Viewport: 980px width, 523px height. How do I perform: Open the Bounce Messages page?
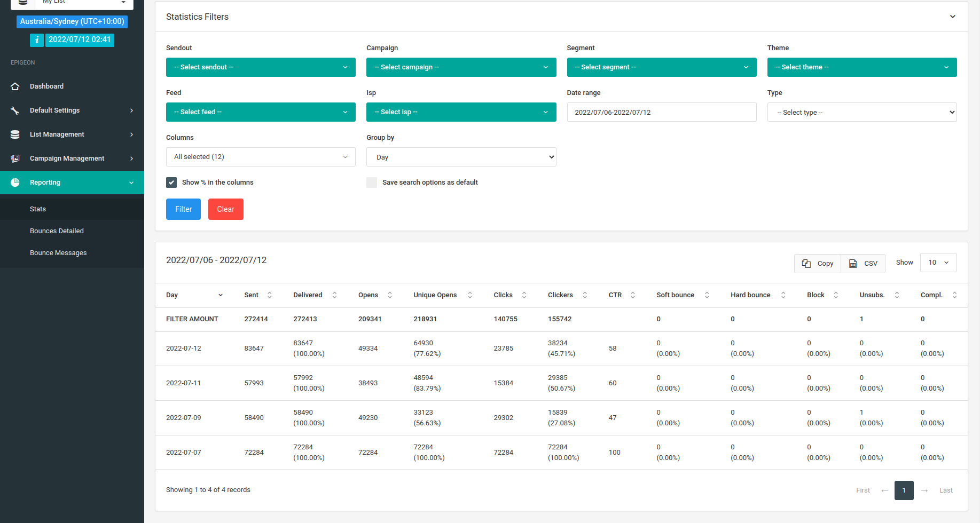[58, 252]
